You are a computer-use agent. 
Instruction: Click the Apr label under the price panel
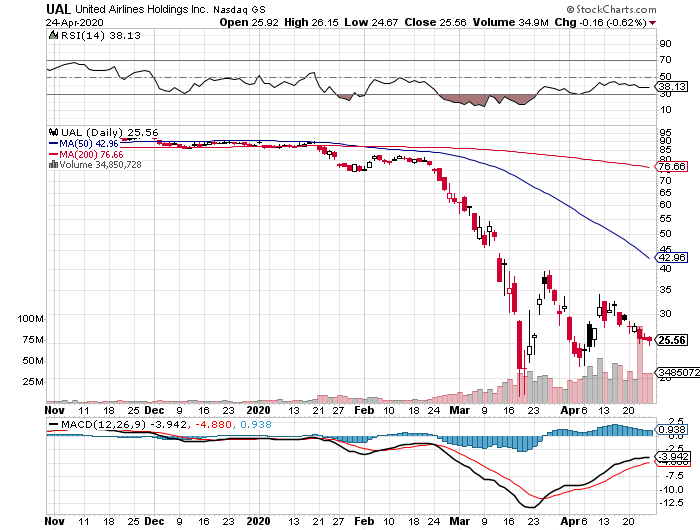[570, 410]
